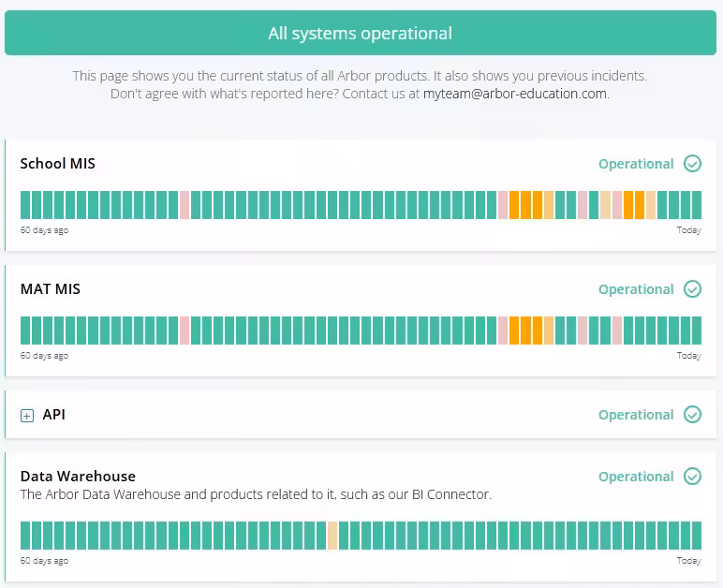Click the leftmost green bar in School MIS timeline
Image resolution: width=723 pixels, height=588 pixels.
point(25,204)
